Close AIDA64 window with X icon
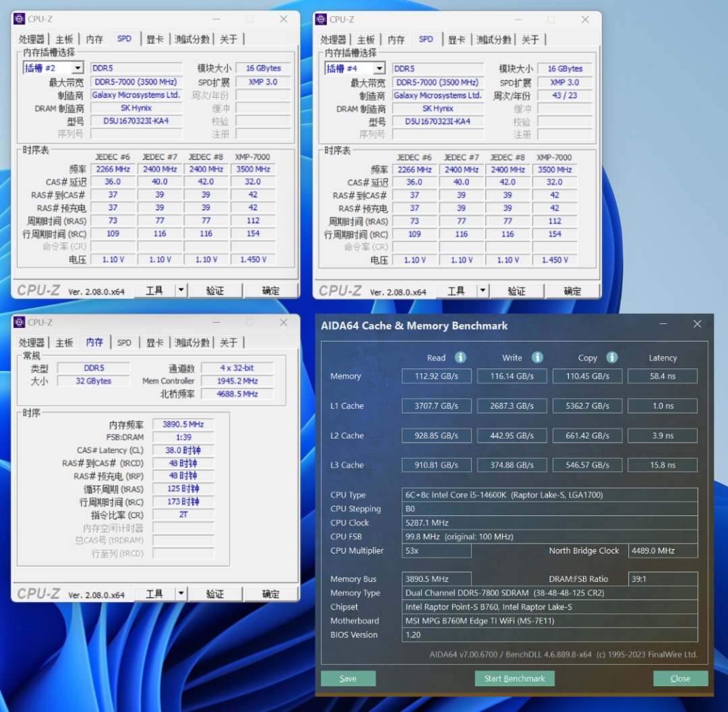 tap(697, 324)
